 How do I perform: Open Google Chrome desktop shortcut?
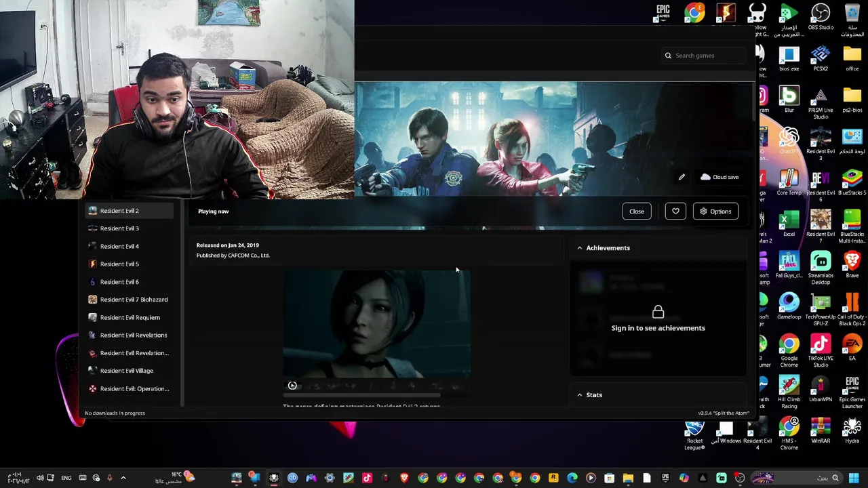pyautogui.click(x=789, y=351)
